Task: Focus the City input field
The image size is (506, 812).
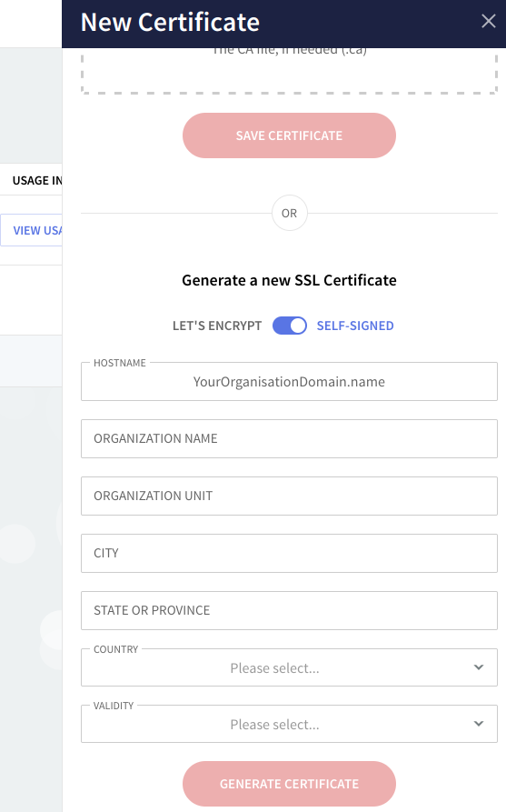Action: (289, 553)
